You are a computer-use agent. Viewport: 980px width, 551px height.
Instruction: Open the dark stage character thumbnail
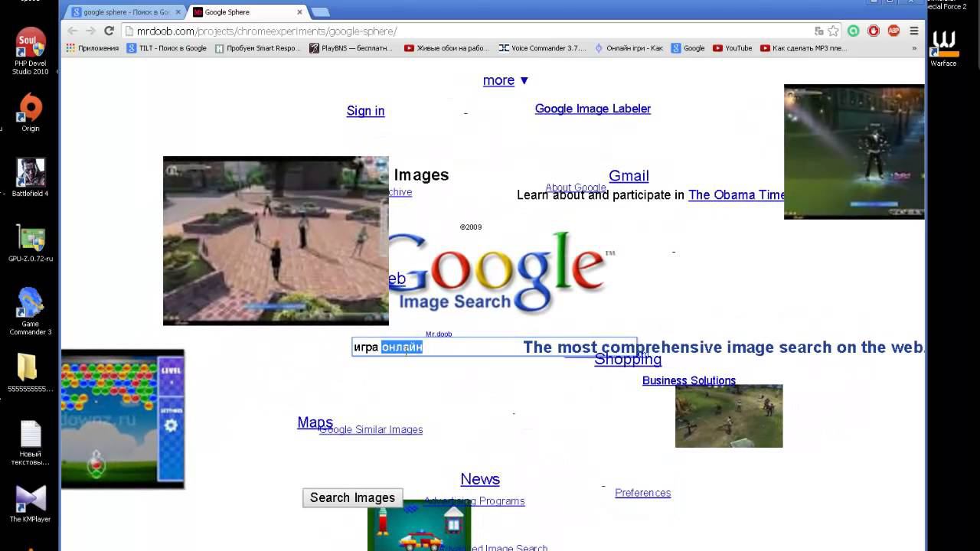tap(854, 152)
